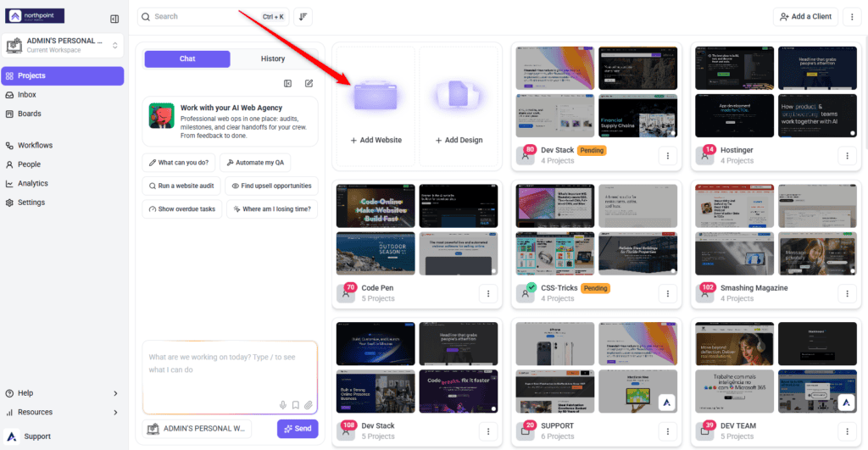
Task: Focus the chat message text box
Action: tap(230, 377)
